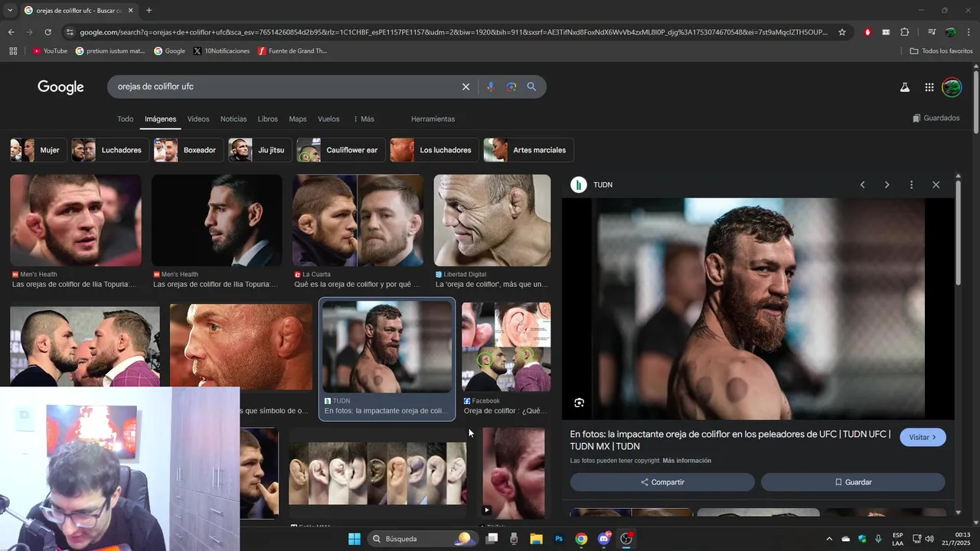
Task: Show hidden system tray icons
Action: pyautogui.click(x=828, y=539)
